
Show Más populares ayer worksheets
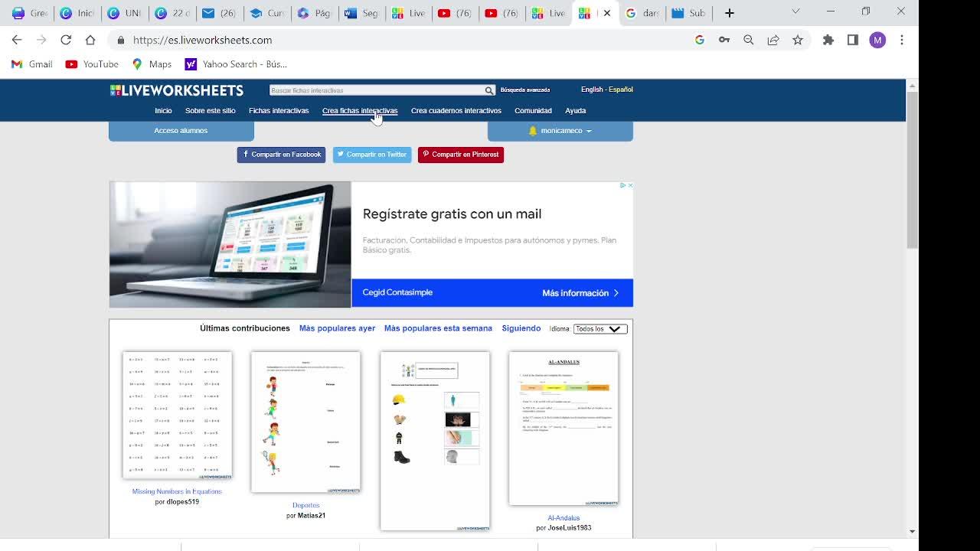click(x=337, y=328)
